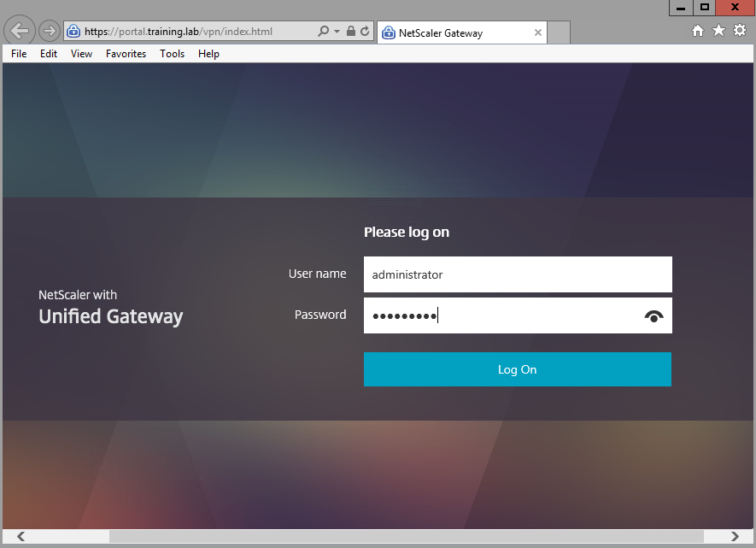756x548 pixels.
Task: Click the 'Unified Gateway' title text
Action: click(x=111, y=316)
